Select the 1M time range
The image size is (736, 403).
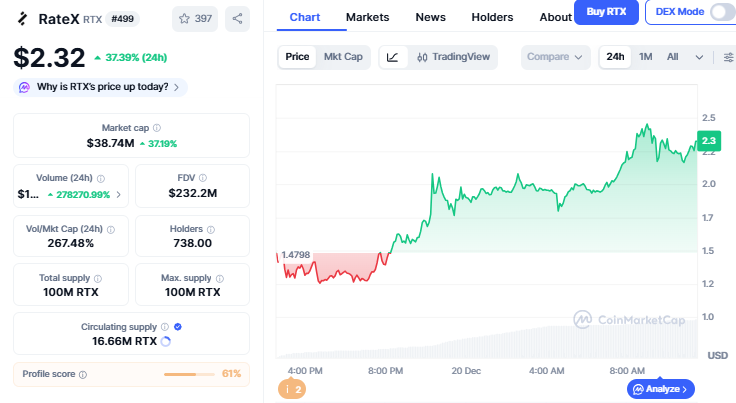pyautogui.click(x=646, y=57)
